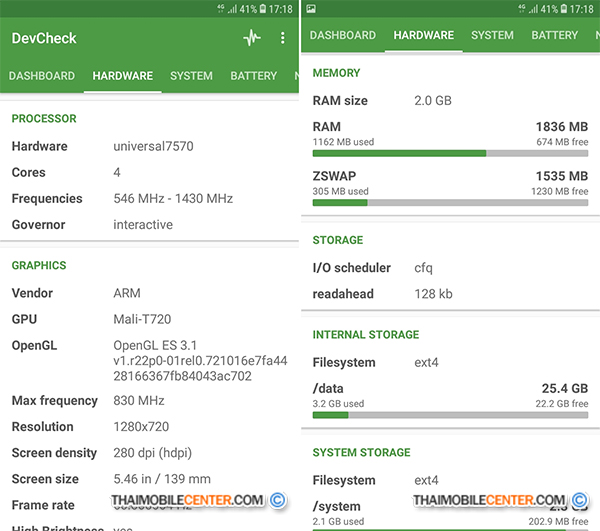Image resolution: width=600 pixels, height=531 pixels.
Task: Tap the 4G indicator in right status bar
Action: [522, 8]
